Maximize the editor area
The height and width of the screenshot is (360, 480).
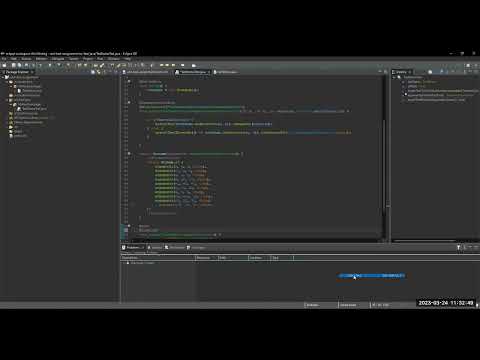pyautogui.click(x=386, y=72)
